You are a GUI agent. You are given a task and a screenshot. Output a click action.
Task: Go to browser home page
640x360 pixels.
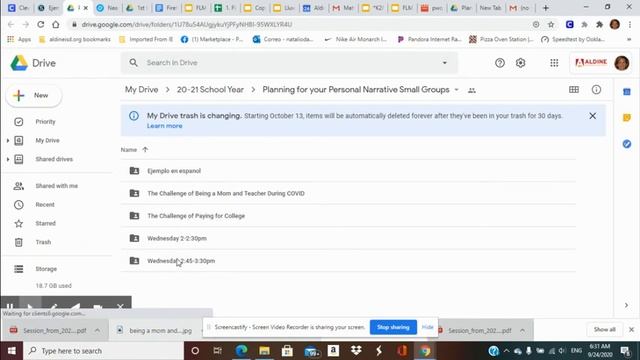[56, 24]
